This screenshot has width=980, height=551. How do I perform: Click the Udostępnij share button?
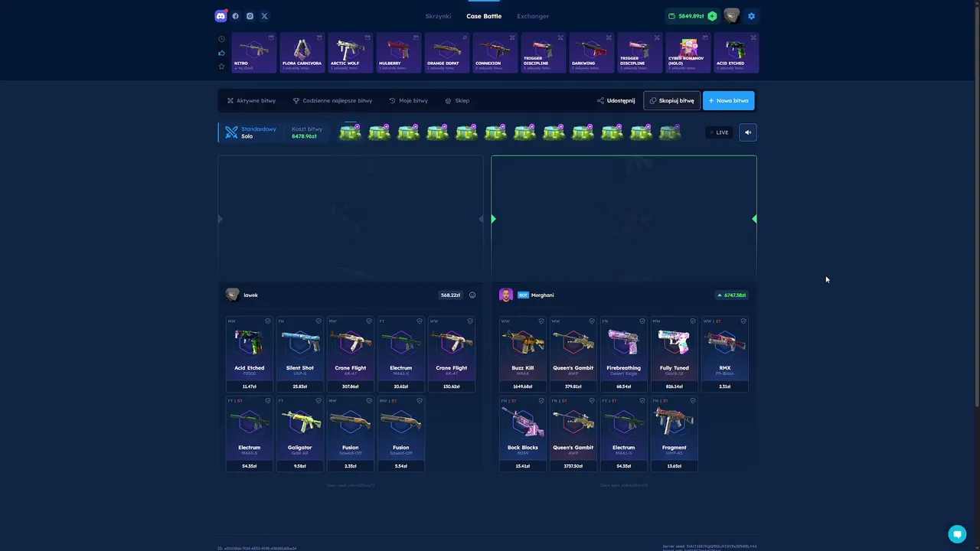click(616, 101)
